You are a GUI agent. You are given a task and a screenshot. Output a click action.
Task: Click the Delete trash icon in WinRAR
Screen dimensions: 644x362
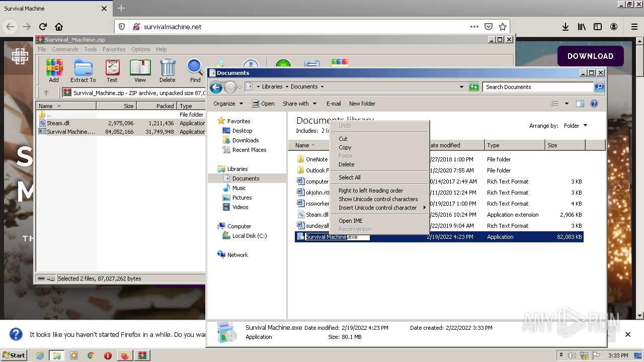pyautogui.click(x=168, y=71)
